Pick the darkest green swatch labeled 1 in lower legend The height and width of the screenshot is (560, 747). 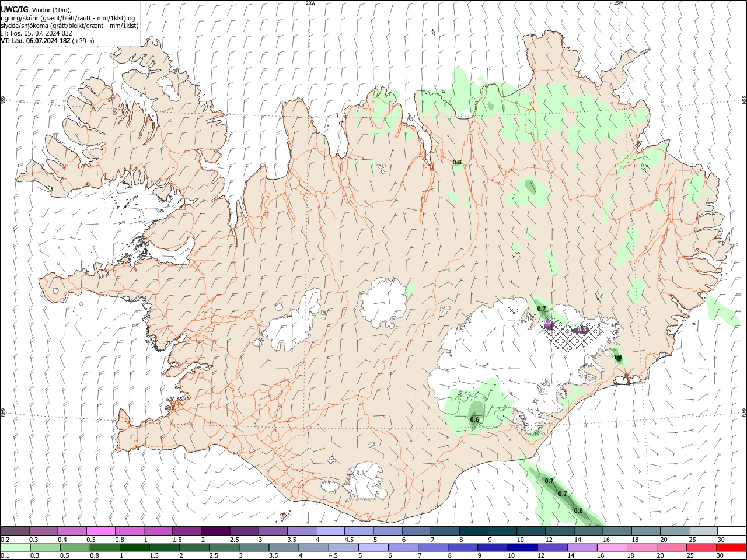coord(135,548)
